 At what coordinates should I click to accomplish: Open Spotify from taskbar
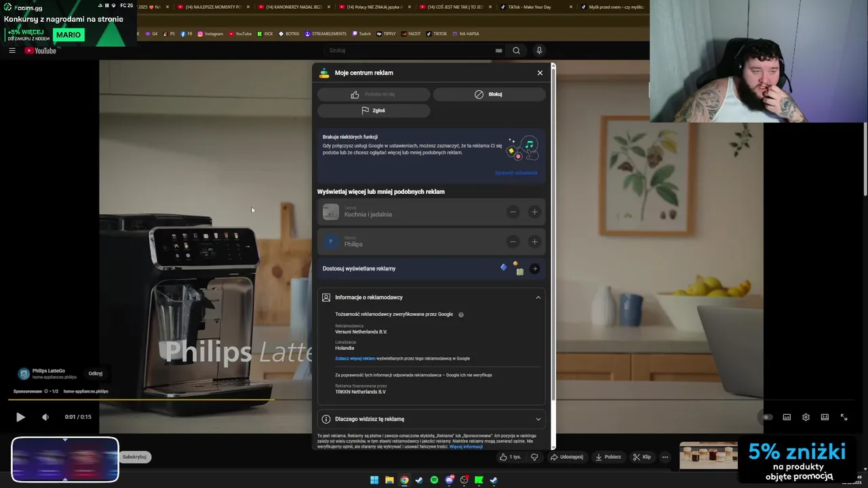(x=434, y=481)
